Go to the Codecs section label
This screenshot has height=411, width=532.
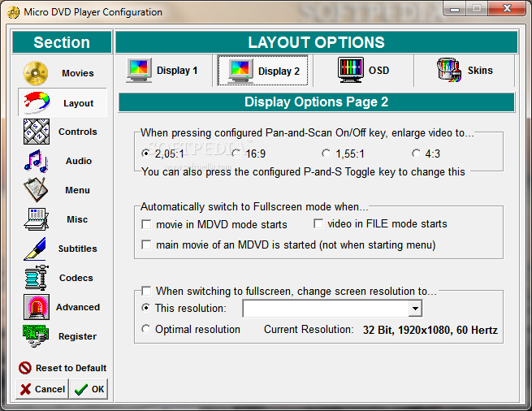(x=76, y=278)
